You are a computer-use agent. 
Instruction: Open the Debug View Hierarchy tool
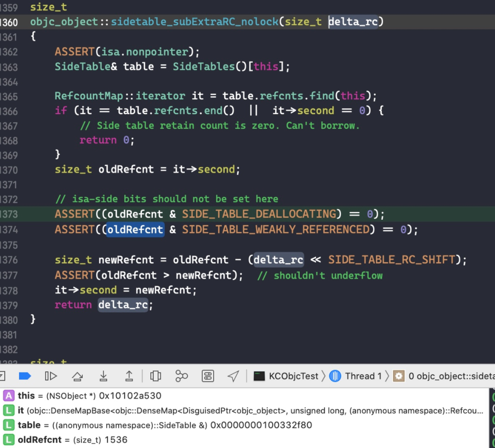(155, 376)
